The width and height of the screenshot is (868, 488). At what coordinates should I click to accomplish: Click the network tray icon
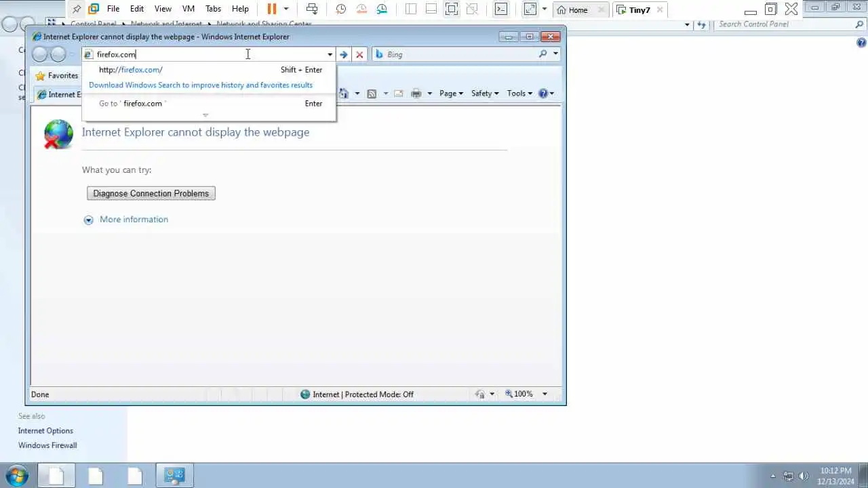[x=789, y=476]
